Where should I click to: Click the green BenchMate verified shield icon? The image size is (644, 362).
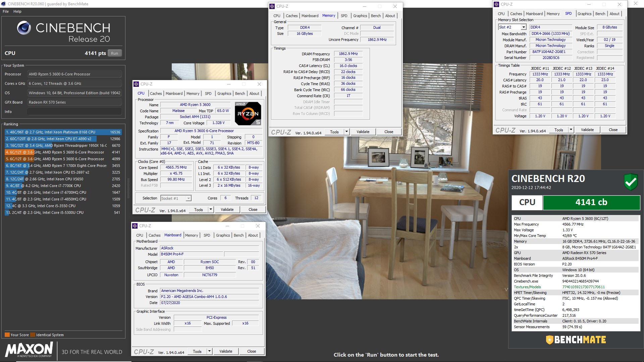coord(631,182)
